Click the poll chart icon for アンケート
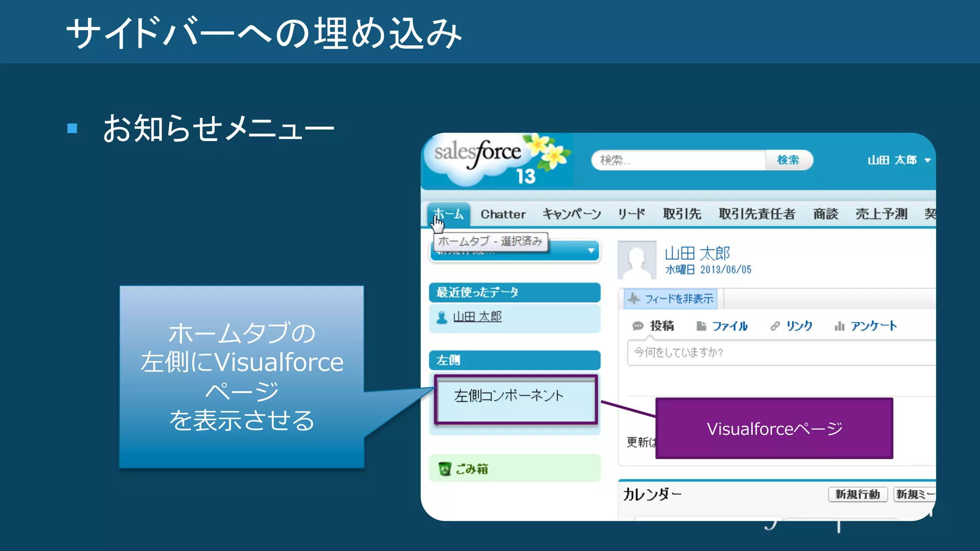The width and height of the screenshot is (980, 551). tap(839, 326)
